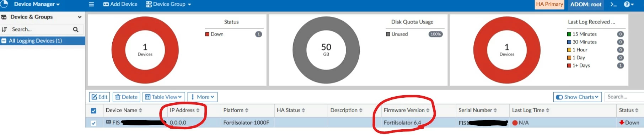Select All Logging Devices (1) tree item
The image size is (644, 135).
(x=43, y=41)
